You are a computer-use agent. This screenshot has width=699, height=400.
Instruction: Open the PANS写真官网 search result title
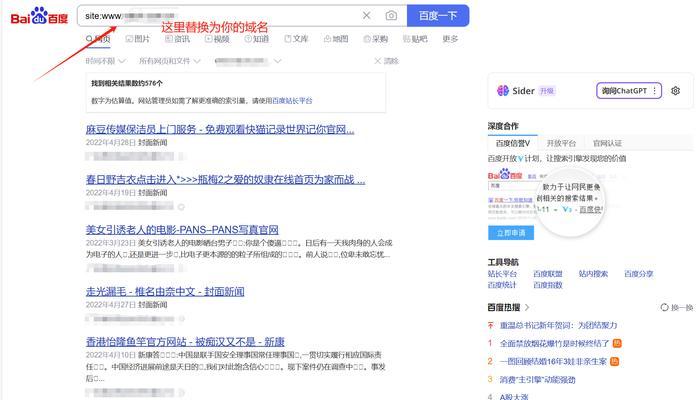click(x=182, y=230)
